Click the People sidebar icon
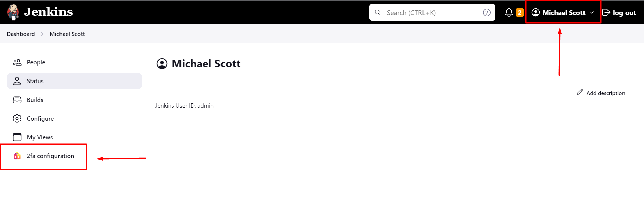644x215 pixels. pos(17,62)
